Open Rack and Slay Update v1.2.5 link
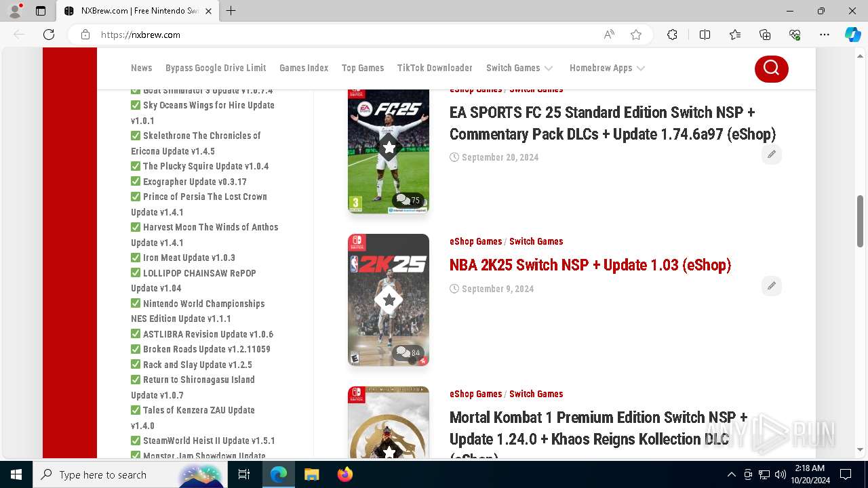The width and height of the screenshot is (868, 488). (197, 365)
